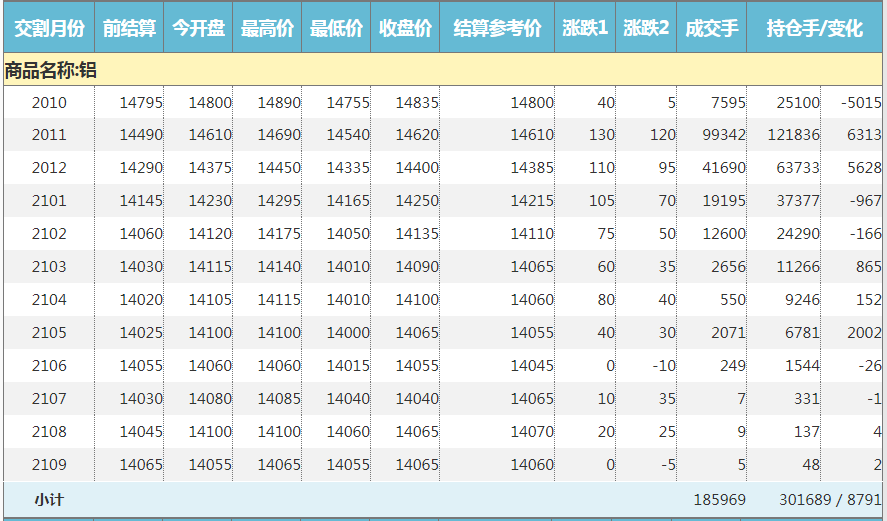Click the 涨跌1 column header
Image resolution: width=887 pixels, height=521 pixels.
(x=585, y=29)
